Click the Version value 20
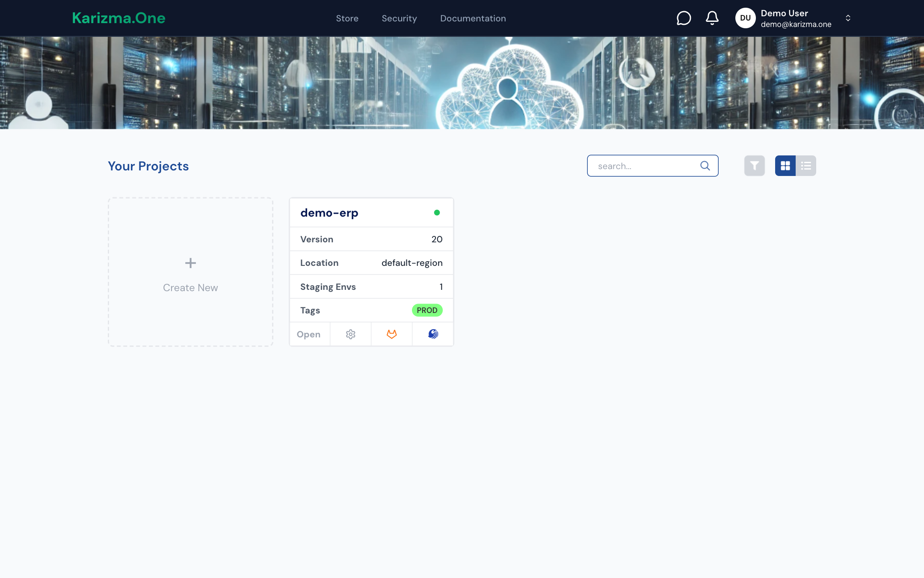Image resolution: width=924 pixels, height=578 pixels. click(437, 239)
